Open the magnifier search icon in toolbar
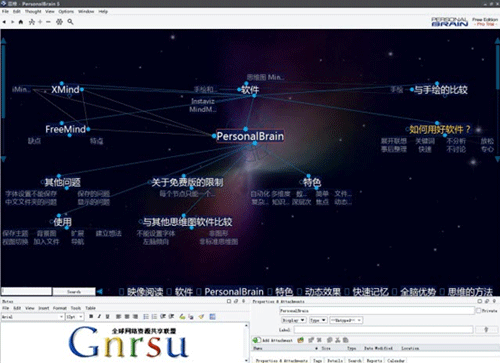This screenshot has height=363, width=500. pos(70,22)
